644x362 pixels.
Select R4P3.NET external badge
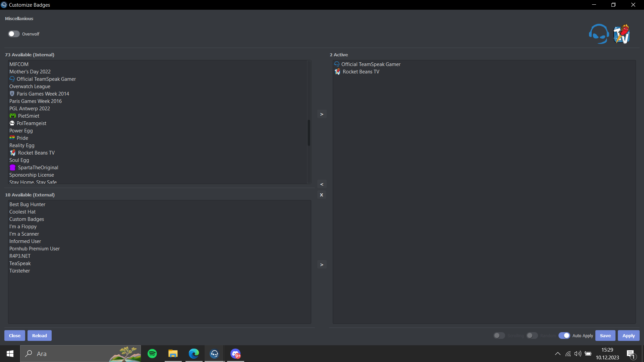pyautogui.click(x=20, y=256)
